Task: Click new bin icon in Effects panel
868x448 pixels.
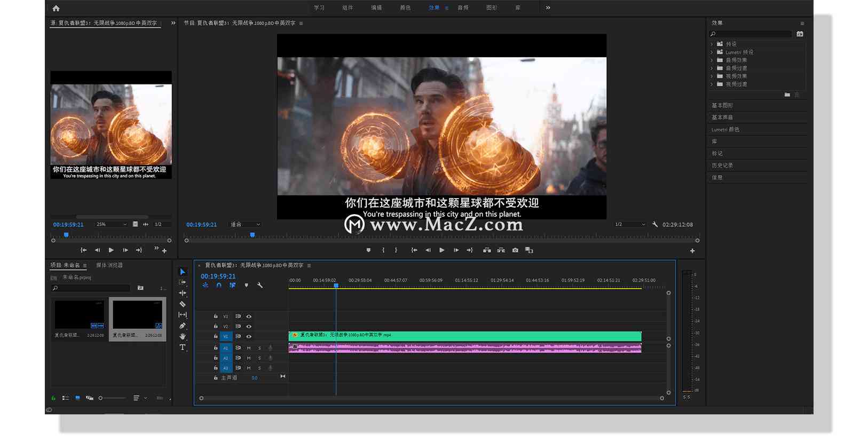Action: coord(787,95)
